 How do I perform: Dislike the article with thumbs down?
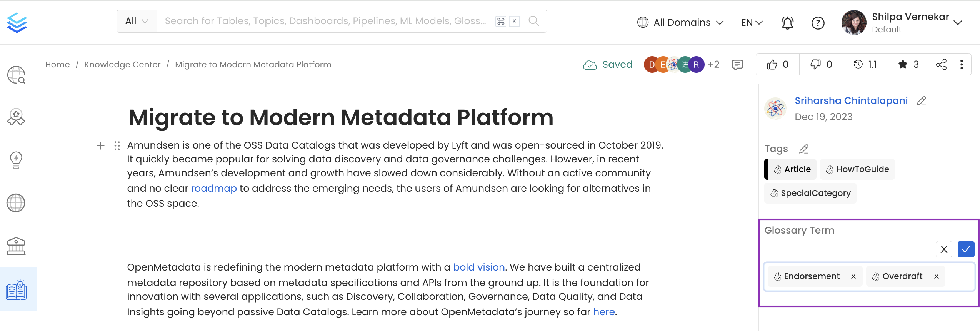pyautogui.click(x=821, y=65)
